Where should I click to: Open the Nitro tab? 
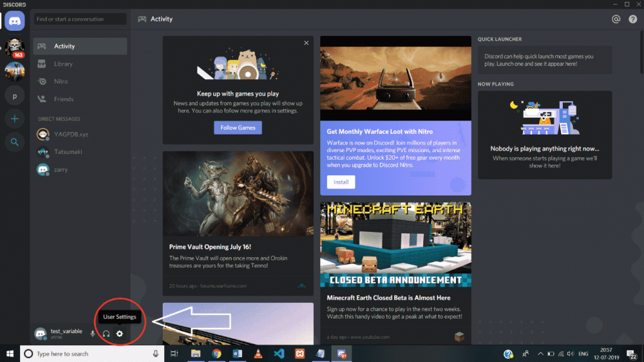coord(80,81)
